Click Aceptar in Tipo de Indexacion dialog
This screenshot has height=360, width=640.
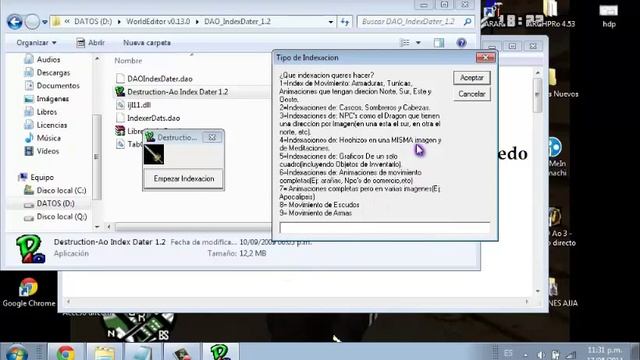pyautogui.click(x=471, y=78)
